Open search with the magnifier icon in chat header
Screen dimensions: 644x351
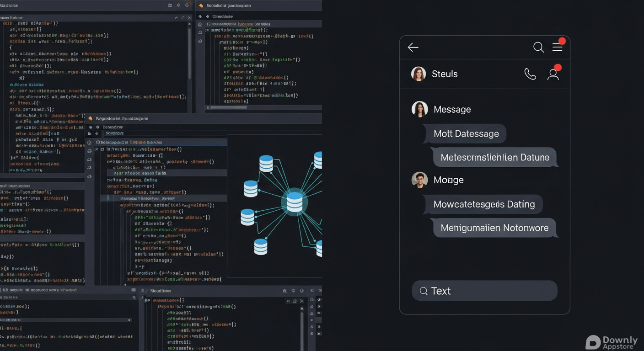[538, 47]
